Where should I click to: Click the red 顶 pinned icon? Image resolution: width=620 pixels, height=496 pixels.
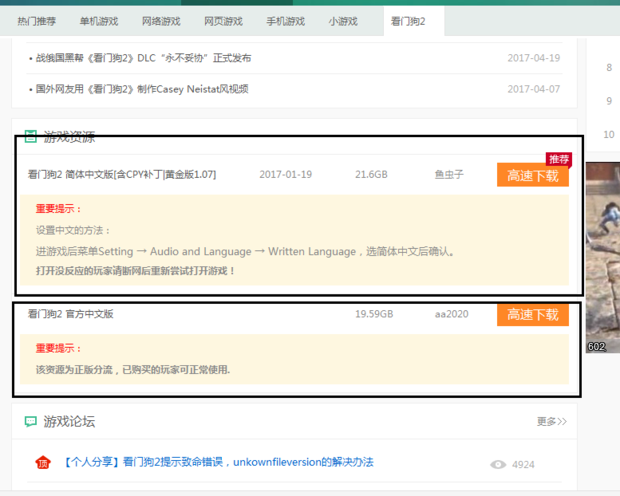[x=43, y=462]
